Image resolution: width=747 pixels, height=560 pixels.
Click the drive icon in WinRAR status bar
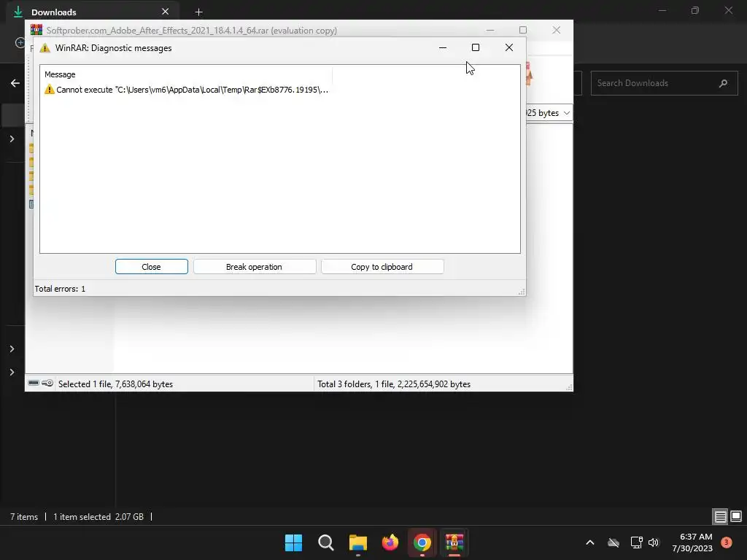[x=34, y=383]
